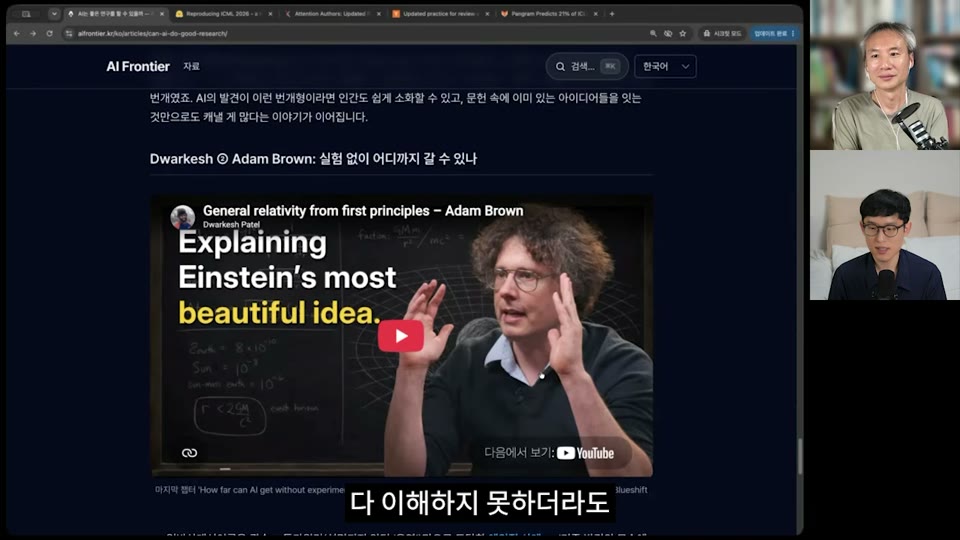Open a new browser tab with plus

tap(612, 13)
